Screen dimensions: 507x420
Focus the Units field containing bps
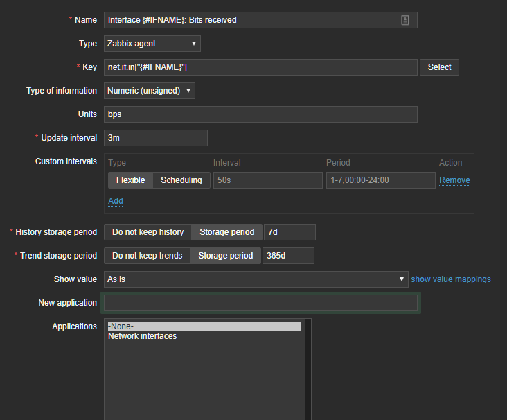point(260,114)
